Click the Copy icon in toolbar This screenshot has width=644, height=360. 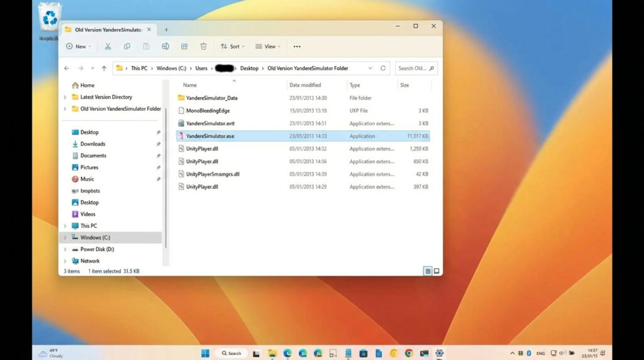coord(127,47)
